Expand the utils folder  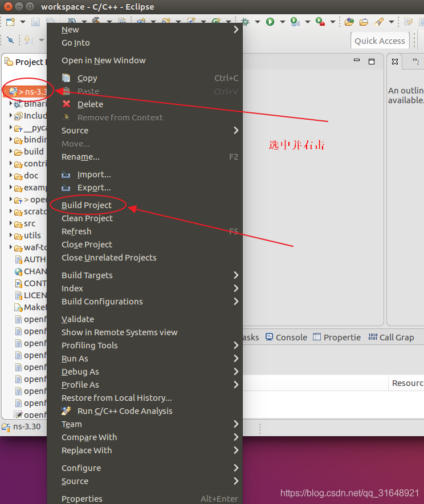[x=11, y=235]
